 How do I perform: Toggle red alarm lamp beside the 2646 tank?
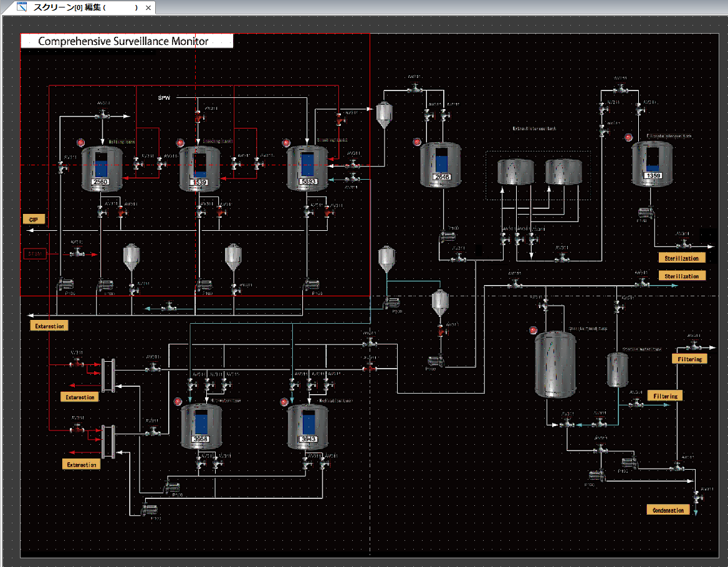point(417,143)
